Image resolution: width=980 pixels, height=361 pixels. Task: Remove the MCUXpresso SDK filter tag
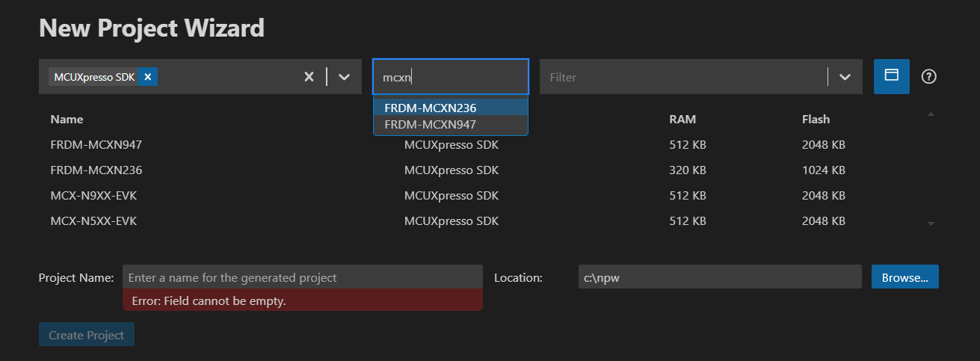(x=147, y=77)
